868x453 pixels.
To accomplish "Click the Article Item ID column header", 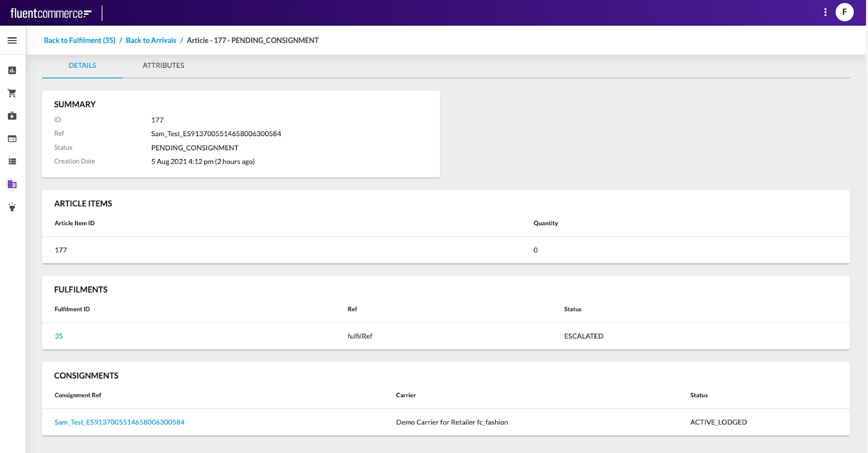I will click(75, 224).
